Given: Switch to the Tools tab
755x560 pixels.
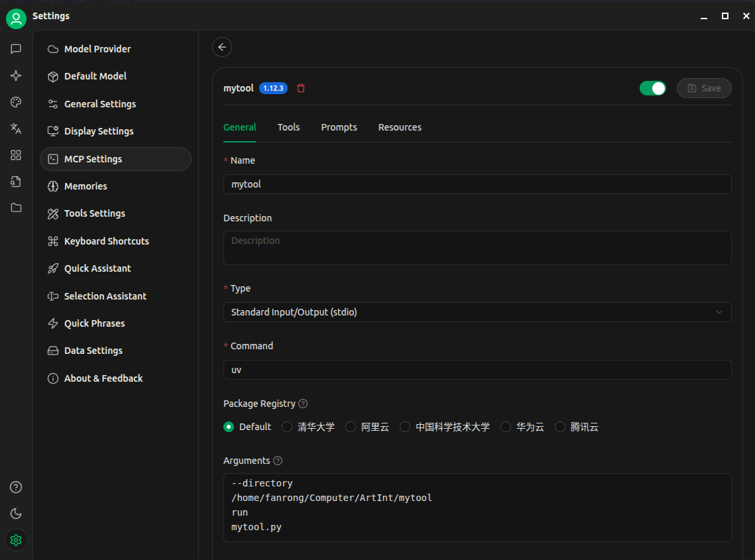Looking at the screenshot, I should (x=288, y=127).
